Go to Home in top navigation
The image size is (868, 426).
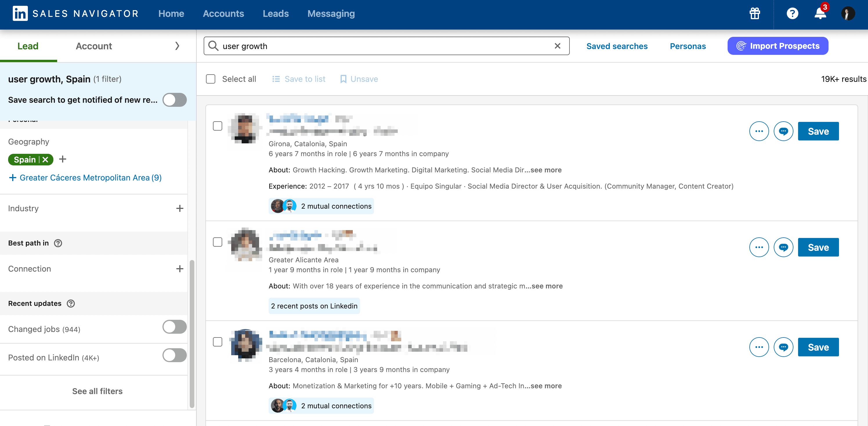point(171,13)
